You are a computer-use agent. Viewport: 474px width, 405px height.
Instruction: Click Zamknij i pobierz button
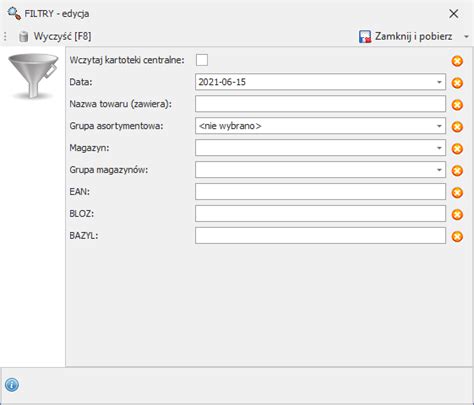(x=406, y=36)
